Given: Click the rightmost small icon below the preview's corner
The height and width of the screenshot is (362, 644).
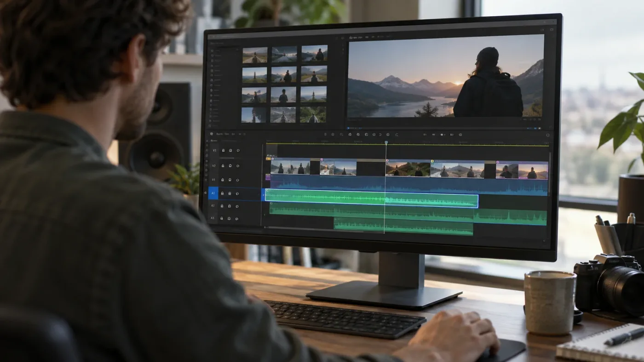Looking at the screenshot, I should [x=540, y=128].
